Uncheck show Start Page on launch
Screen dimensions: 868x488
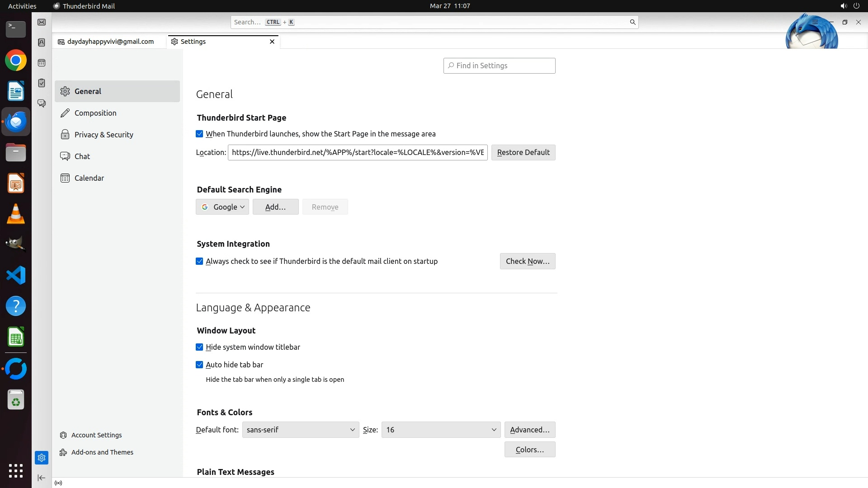click(199, 134)
